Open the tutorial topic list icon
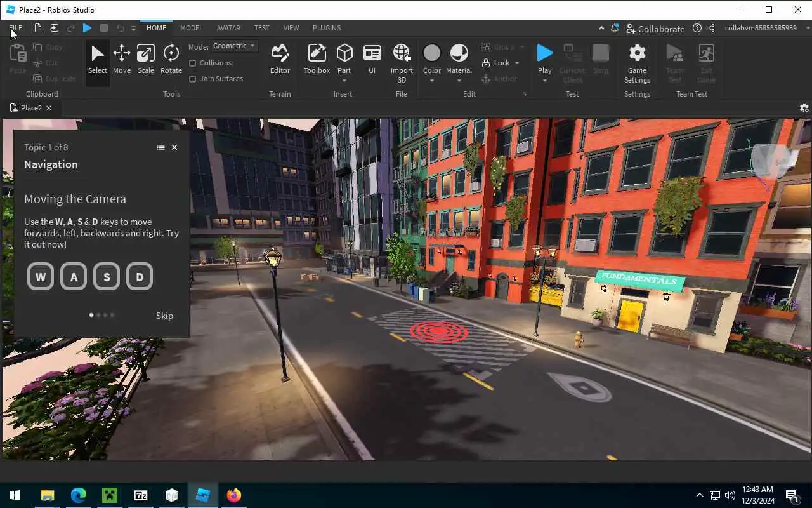Viewport: 812px width, 508px height. pos(160,147)
